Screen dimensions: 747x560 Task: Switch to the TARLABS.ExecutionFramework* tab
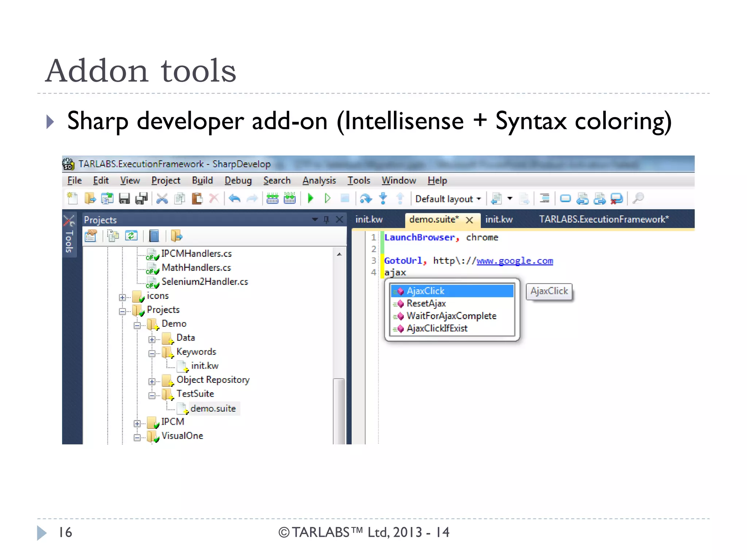tap(604, 219)
